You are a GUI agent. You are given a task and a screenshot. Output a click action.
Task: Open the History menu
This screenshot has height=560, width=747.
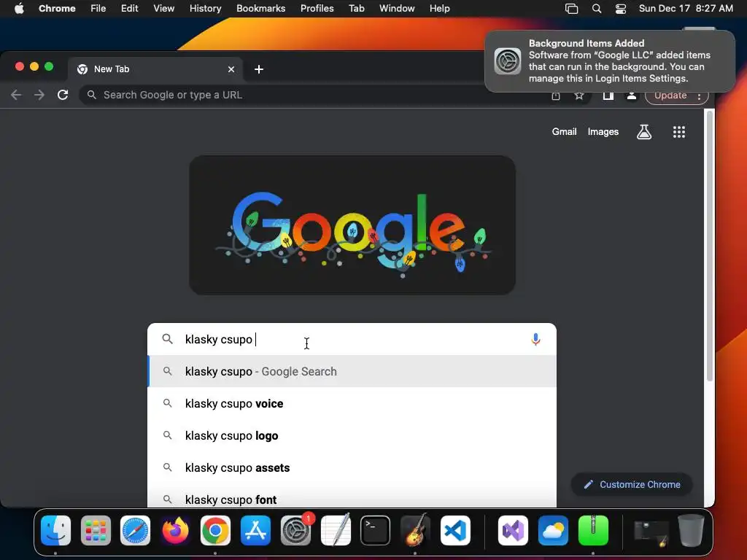tap(205, 9)
